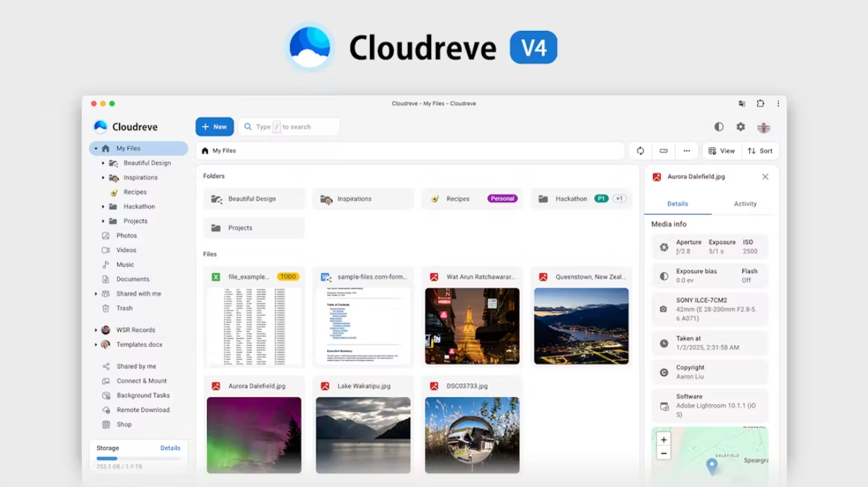Click the location pin on map

(x=711, y=466)
